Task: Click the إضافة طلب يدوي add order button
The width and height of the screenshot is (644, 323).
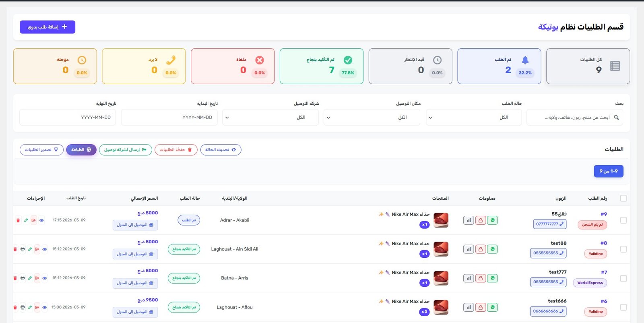Action: click(x=47, y=27)
